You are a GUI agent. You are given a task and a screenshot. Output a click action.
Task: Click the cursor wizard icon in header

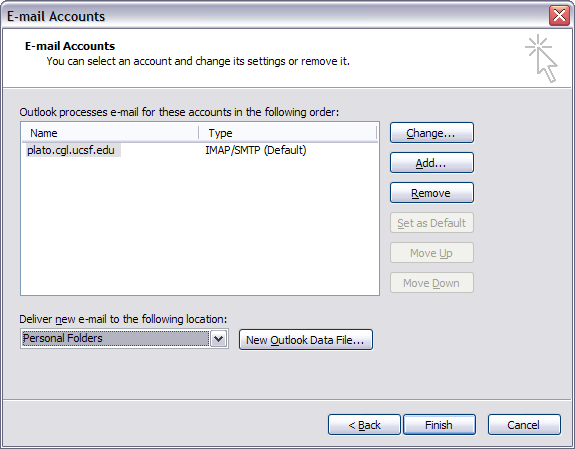(x=542, y=59)
